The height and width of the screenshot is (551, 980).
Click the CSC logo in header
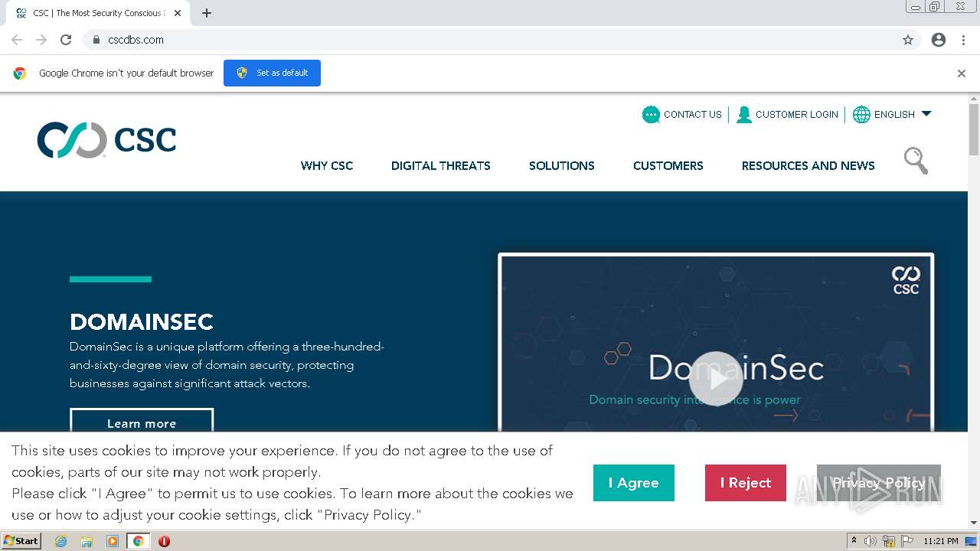[x=106, y=140]
